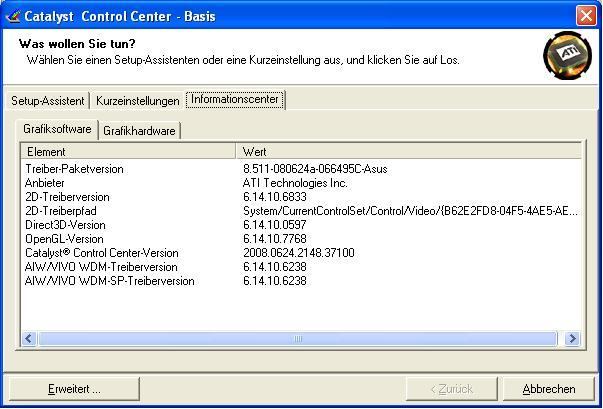Select the OpenGL-Version row
Viewport: 603px width, 409px height.
click(302, 239)
